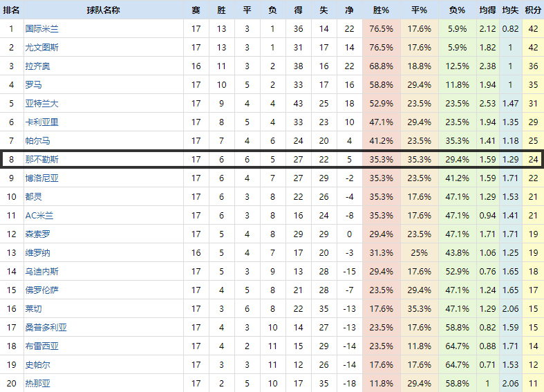Click the 佛罗伦萨 team name
Screen dimensions: 544x392
coord(41,290)
